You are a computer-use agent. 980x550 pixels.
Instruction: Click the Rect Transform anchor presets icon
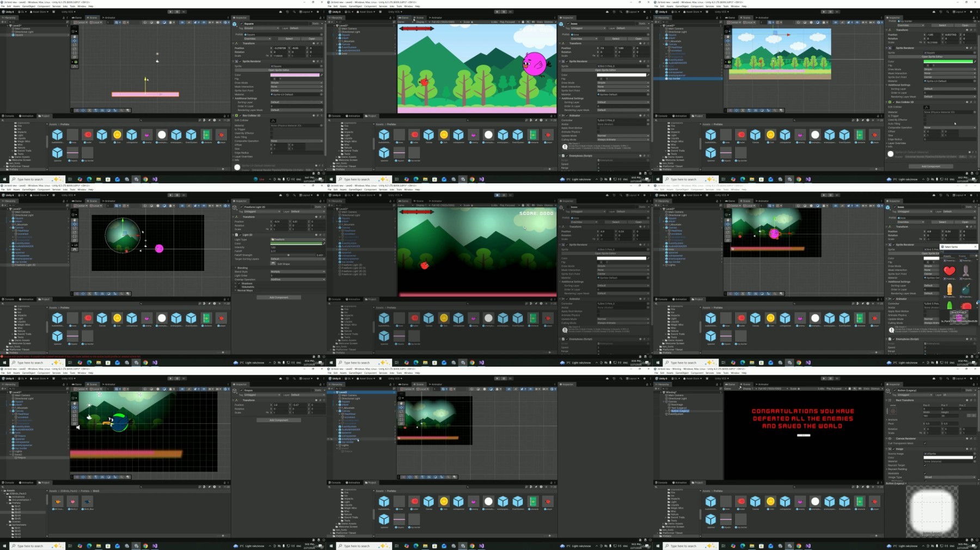pyautogui.click(x=893, y=411)
